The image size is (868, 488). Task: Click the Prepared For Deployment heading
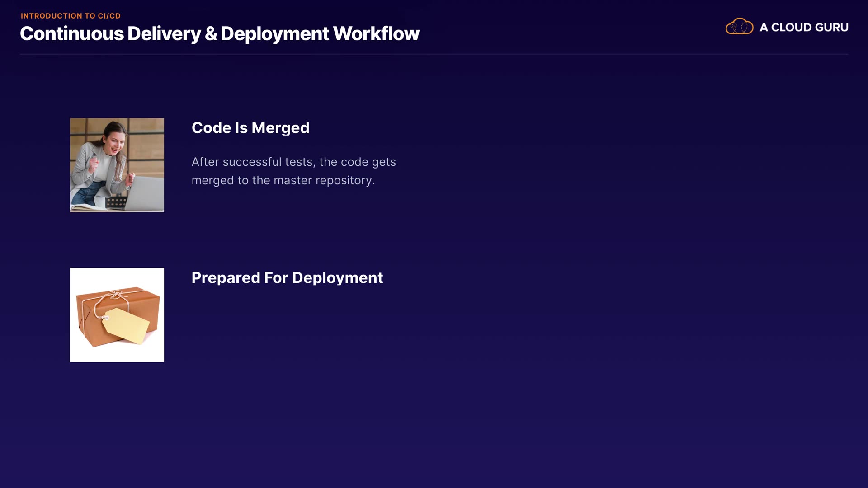(x=287, y=278)
